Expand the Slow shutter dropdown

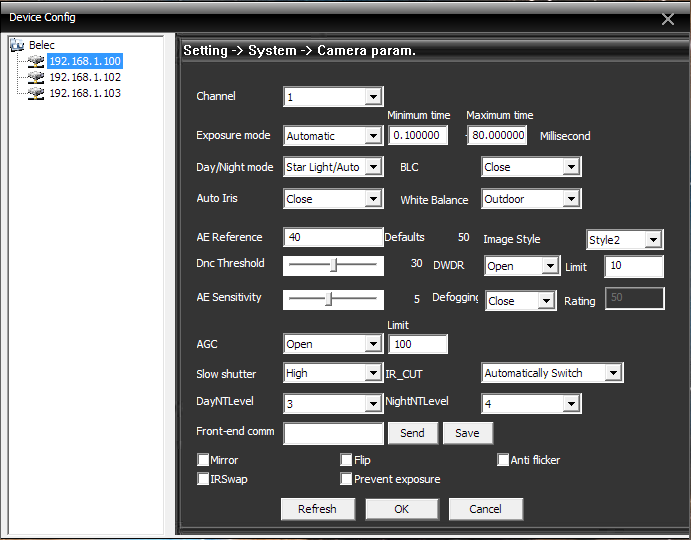334,373
